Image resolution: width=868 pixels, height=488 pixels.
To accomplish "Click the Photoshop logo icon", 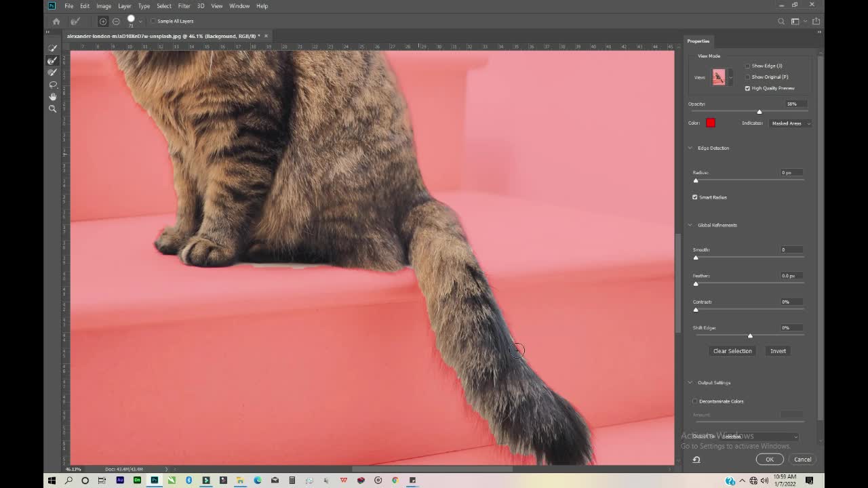I will pos(52,5).
